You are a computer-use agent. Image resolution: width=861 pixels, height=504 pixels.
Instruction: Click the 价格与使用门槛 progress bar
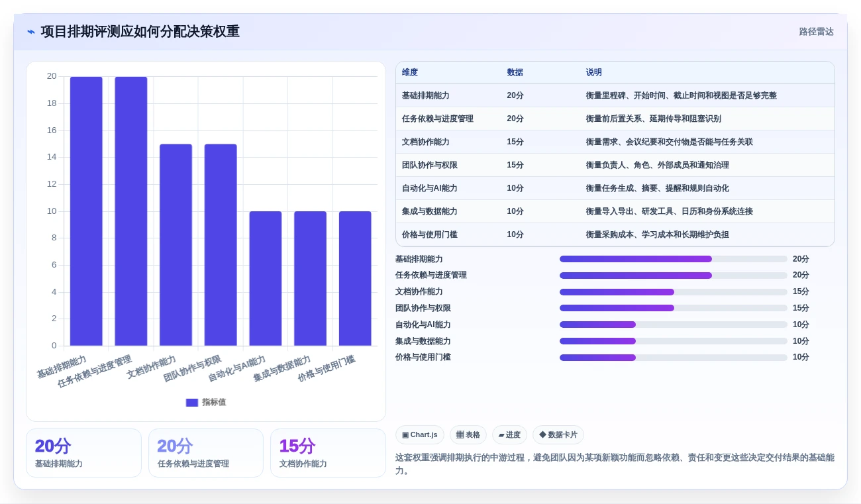[674, 358]
